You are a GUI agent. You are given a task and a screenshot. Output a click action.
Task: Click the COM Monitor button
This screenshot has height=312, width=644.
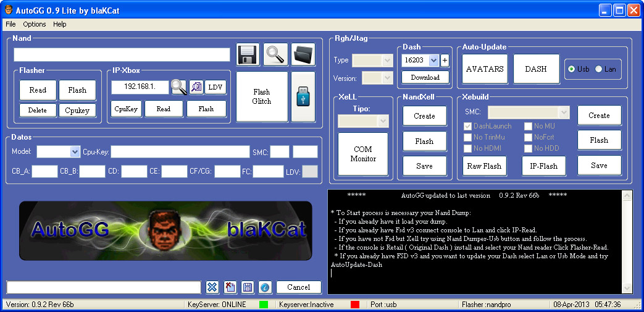tap(363, 154)
